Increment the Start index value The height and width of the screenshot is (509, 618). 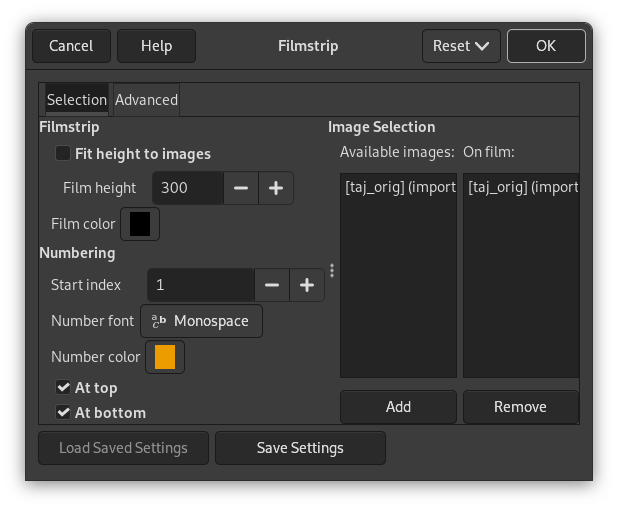307,285
